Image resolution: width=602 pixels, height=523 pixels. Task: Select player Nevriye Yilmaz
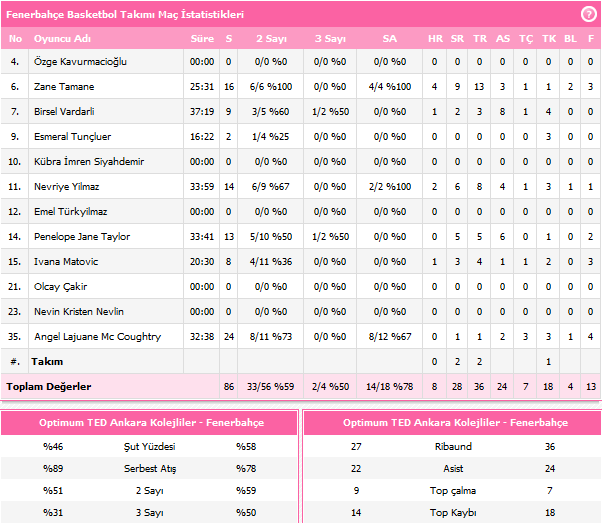[x=66, y=186]
